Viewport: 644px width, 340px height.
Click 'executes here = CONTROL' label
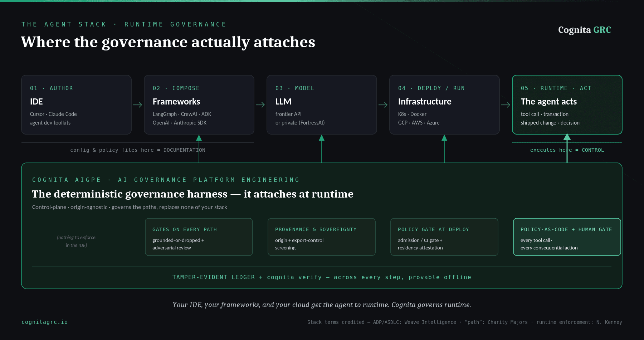567,150
